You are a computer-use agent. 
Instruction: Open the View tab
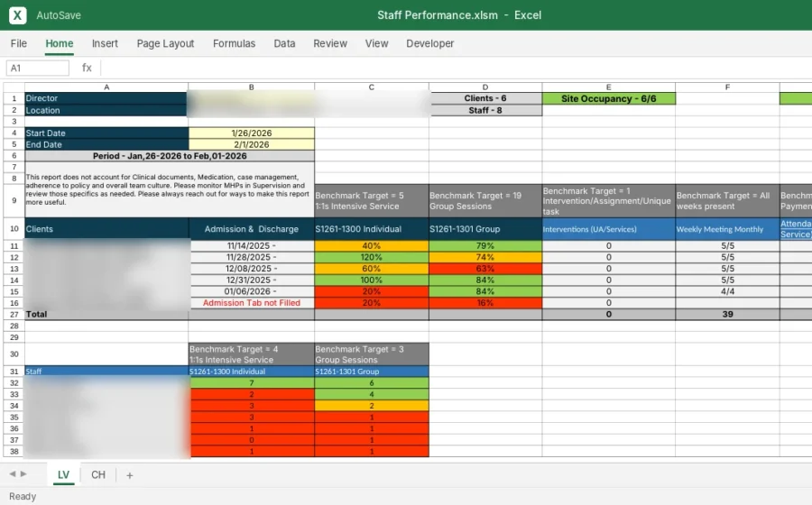[376, 43]
